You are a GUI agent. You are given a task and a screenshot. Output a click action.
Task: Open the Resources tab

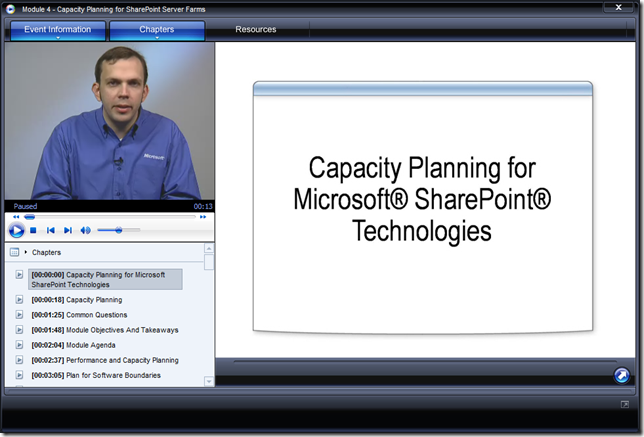(x=256, y=30)
